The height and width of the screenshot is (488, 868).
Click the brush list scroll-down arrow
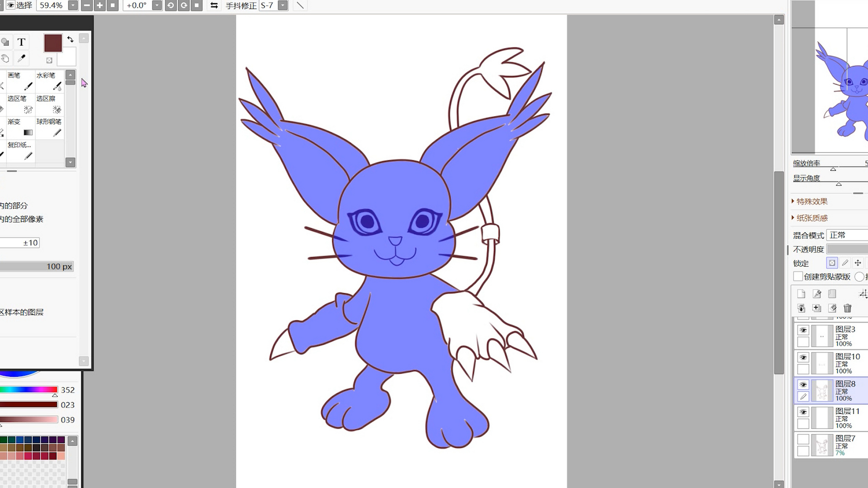pyautogui.click(x=70, y=162)
